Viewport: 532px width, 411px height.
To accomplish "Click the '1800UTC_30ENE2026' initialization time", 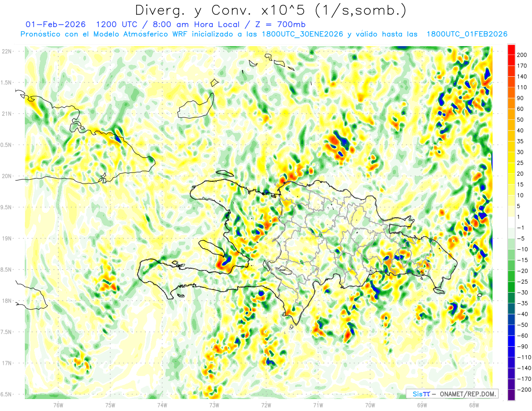I will 302,34.
